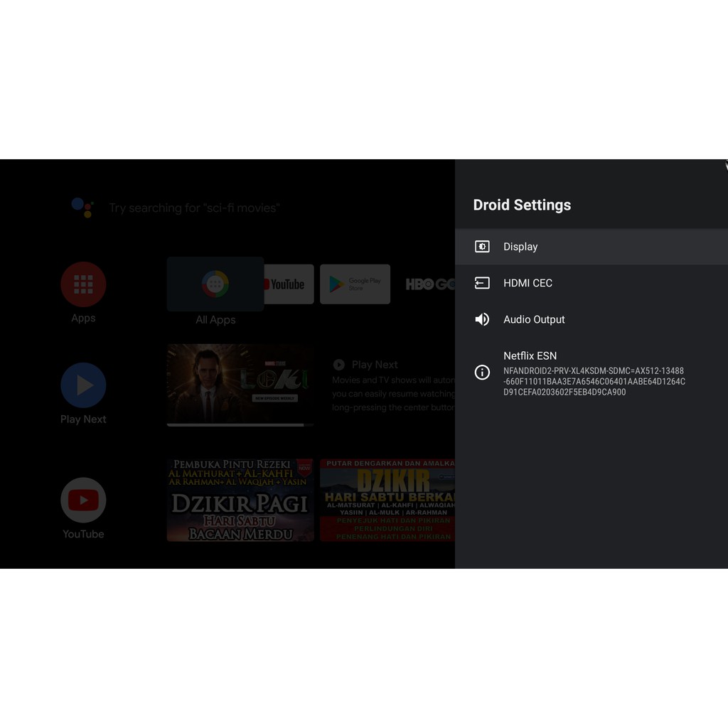Select the blue Play Next icon

tap(83, 385)
